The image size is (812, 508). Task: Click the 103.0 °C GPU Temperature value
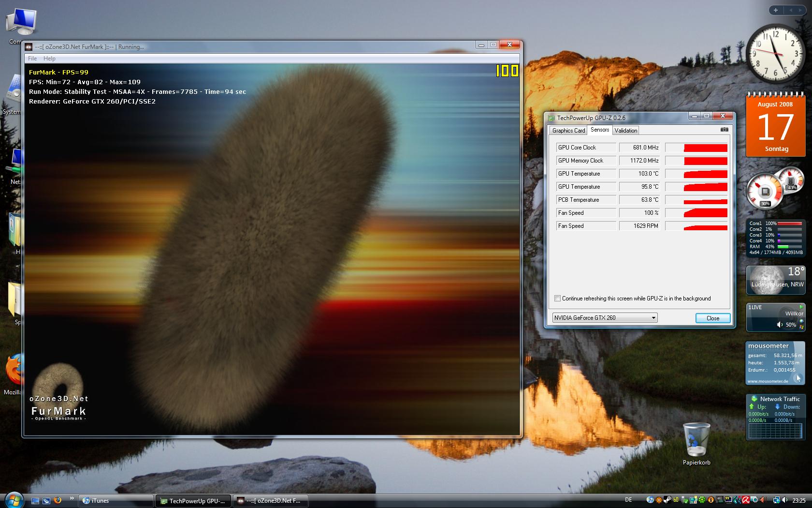point(639,174)
